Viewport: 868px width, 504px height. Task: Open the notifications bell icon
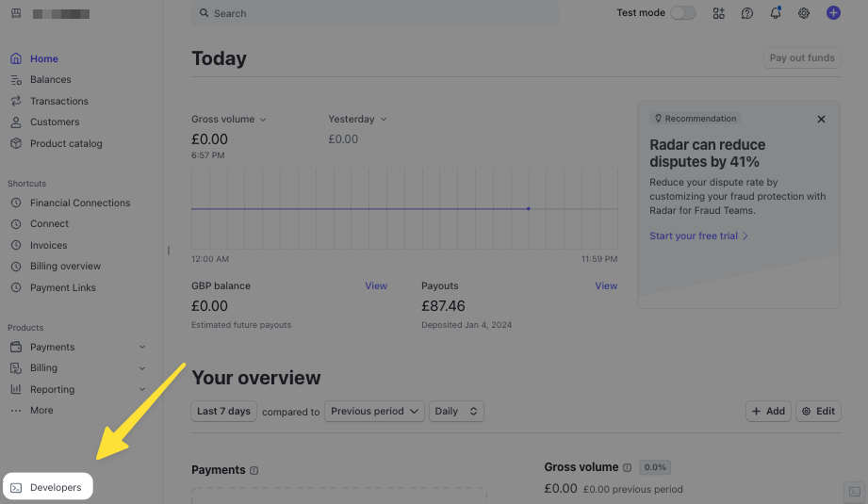click(776, 13)
